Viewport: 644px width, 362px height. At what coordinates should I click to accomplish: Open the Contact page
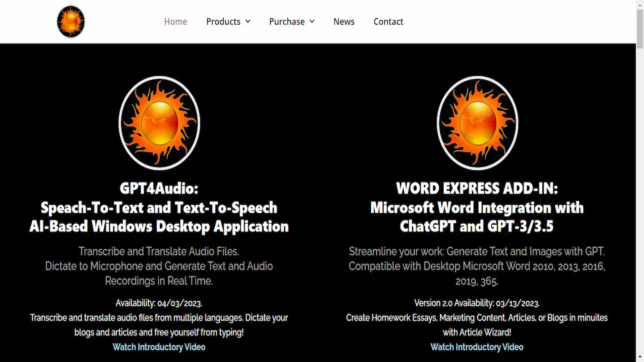(x=388, y=22)
